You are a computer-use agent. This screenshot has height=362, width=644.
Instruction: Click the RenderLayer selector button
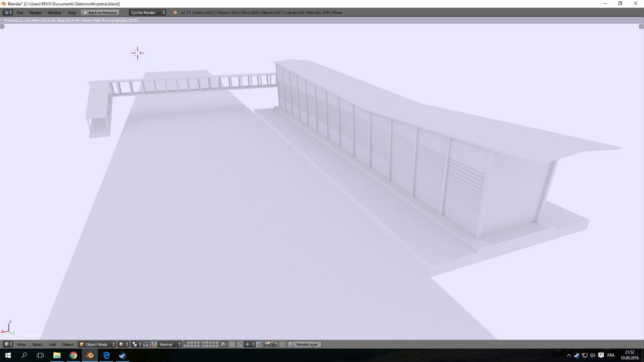304,344
